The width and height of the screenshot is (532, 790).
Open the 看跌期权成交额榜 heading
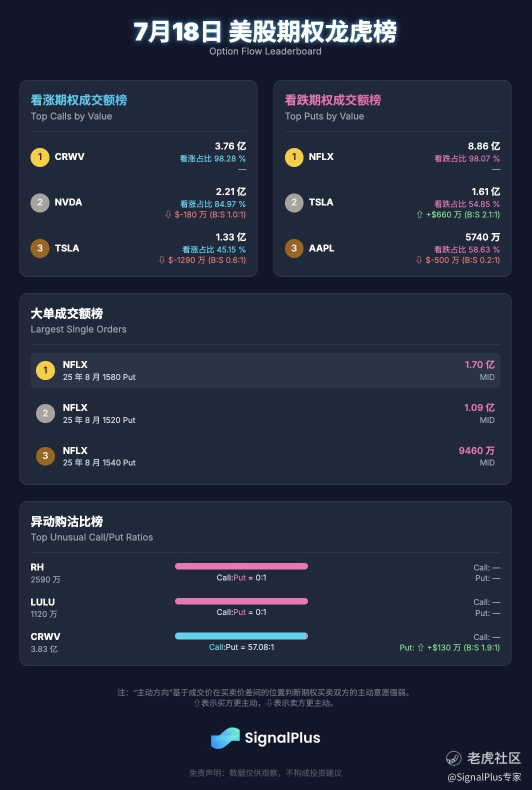[332, 100]
